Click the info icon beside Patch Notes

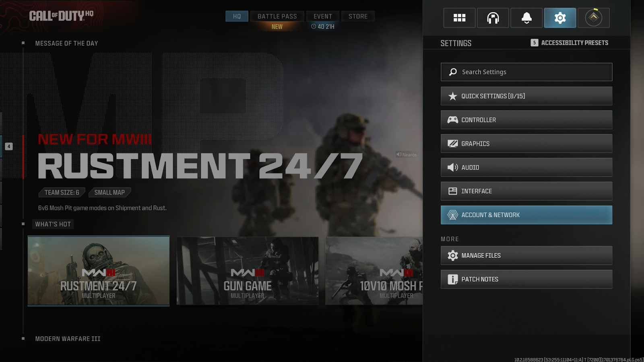click(x=453, y=279)
